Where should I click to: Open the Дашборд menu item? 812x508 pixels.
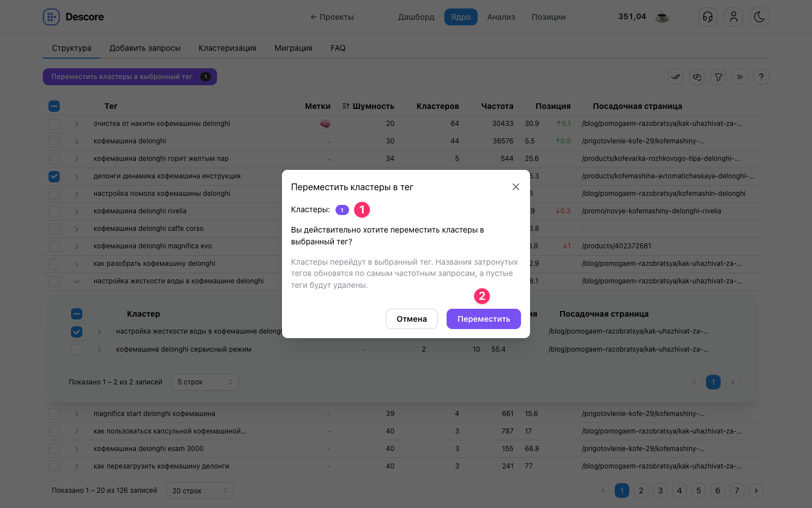pos(416,17)
